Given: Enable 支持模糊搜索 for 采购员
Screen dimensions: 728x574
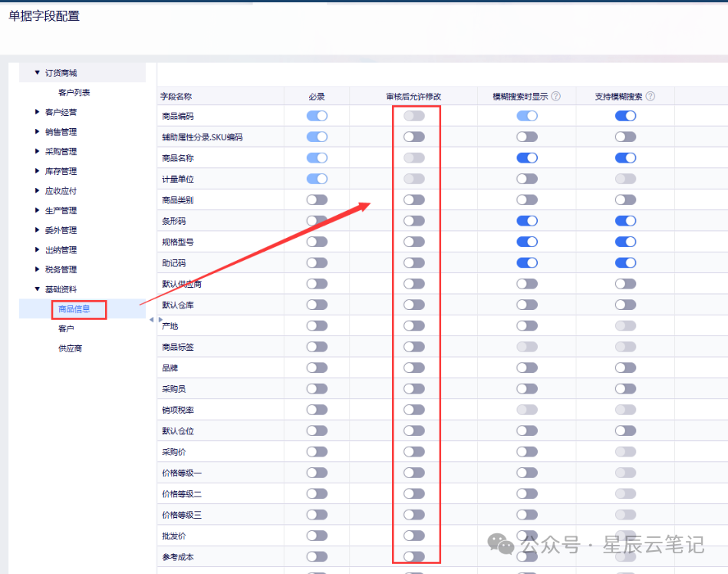Looking at the screenshot, I should [625, 389].
